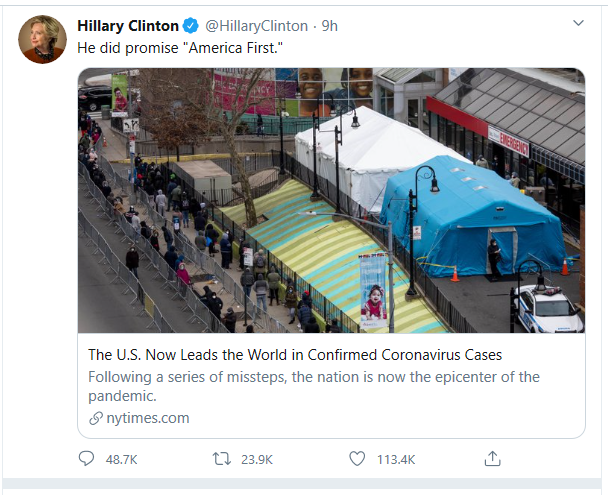The image size is (608, 495).
Task: Click the chain link icon beside nytimes.com
Action: click(x=96, y=418)
